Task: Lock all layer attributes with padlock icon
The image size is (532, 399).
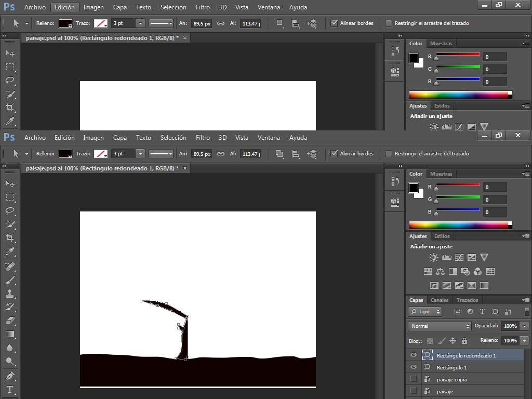Action: [464, 341]
